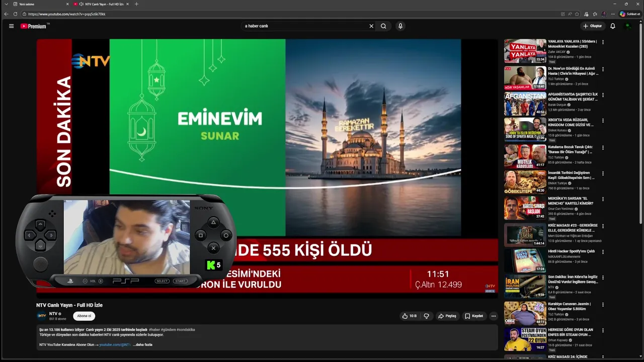Open browser settings and more ellipsis
The width and height of the screenshot is (644, 362).
click(612, 14)
